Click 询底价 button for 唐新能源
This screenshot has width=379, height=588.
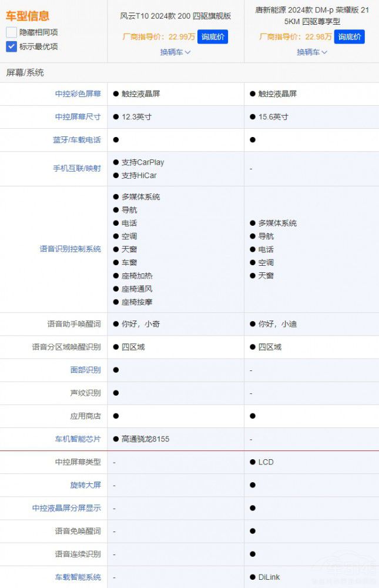pos(349,36)
